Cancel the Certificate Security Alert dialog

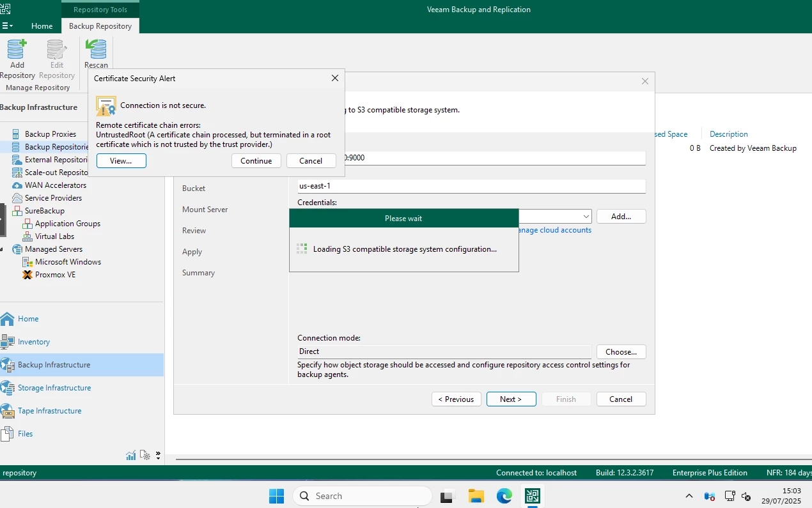[x=311, y=161]
